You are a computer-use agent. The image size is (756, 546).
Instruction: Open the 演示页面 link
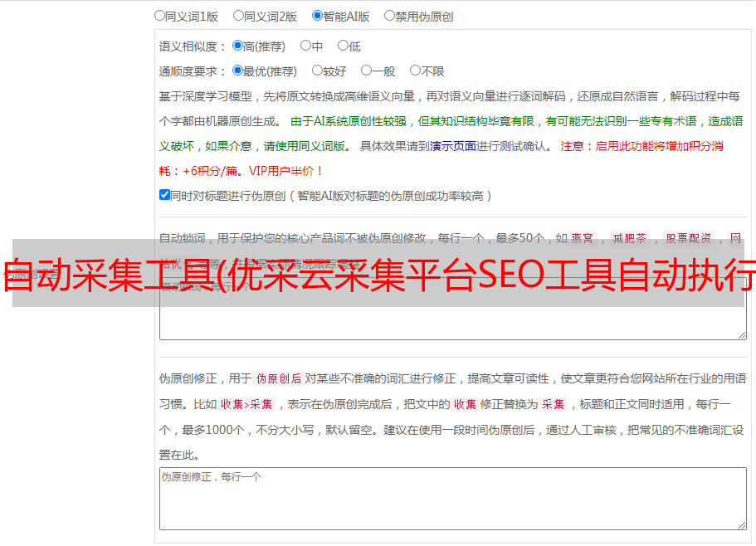(453, 146)
